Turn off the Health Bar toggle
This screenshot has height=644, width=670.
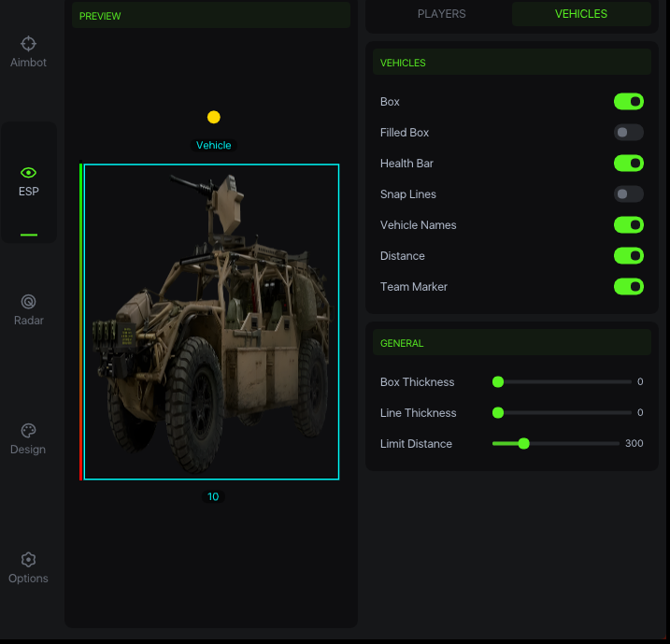[628, 164]
